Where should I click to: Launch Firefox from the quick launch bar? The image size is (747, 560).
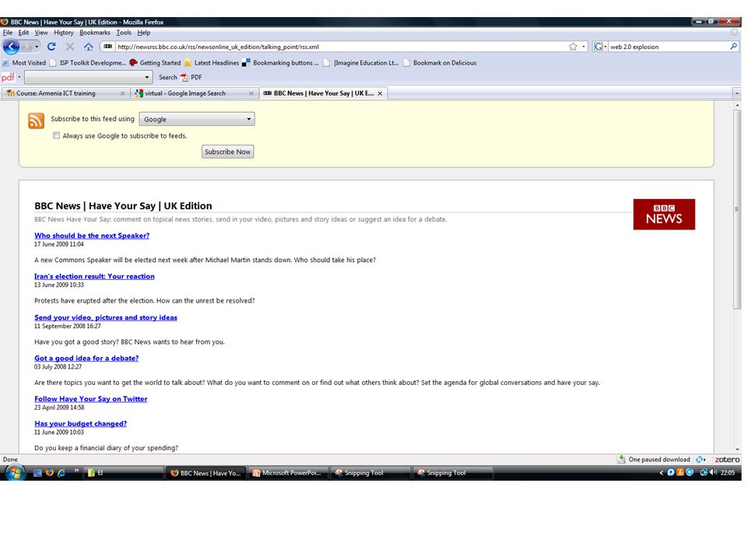49,473
